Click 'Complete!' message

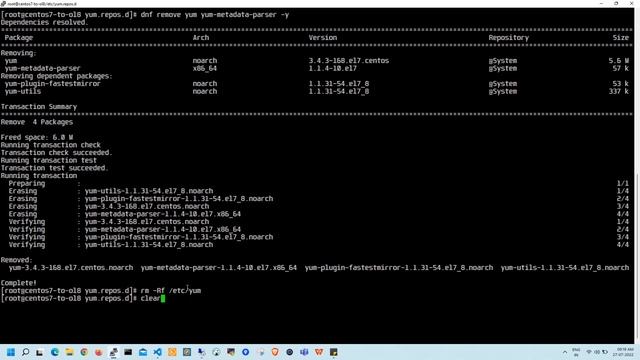point(19,283)
